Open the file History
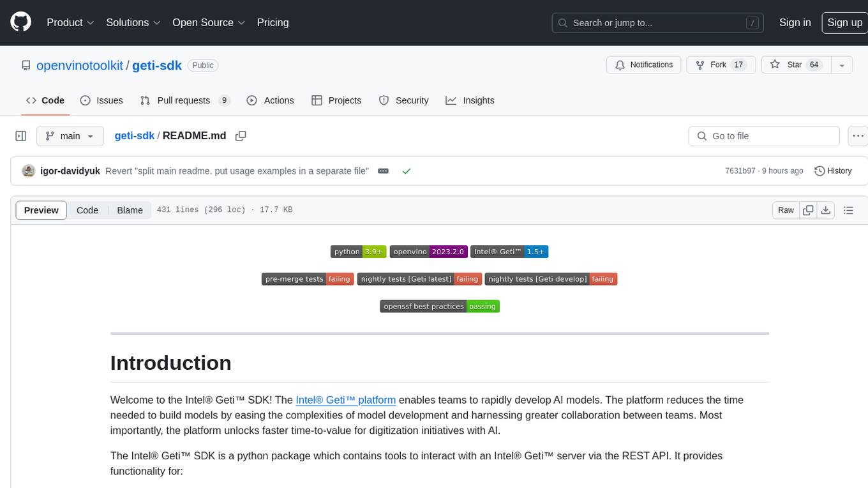Viewport: 868px width, 488px height. [x=833, y=171]
